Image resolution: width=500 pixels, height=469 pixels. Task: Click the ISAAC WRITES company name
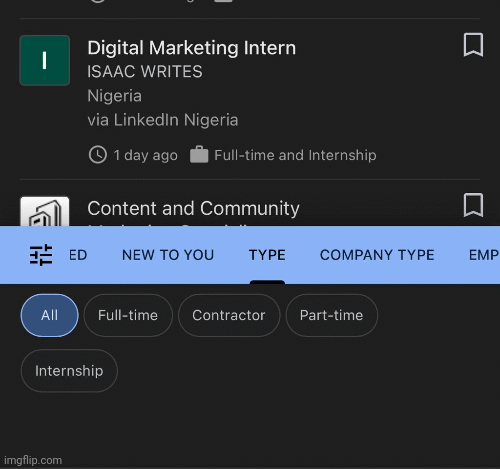click(145, 72)
